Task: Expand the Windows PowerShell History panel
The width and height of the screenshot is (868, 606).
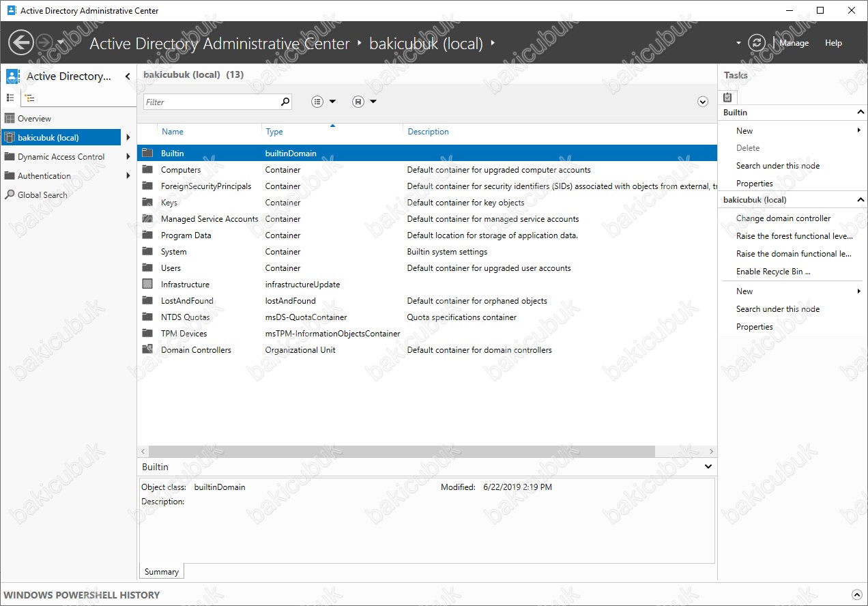Action: [857, 595]
